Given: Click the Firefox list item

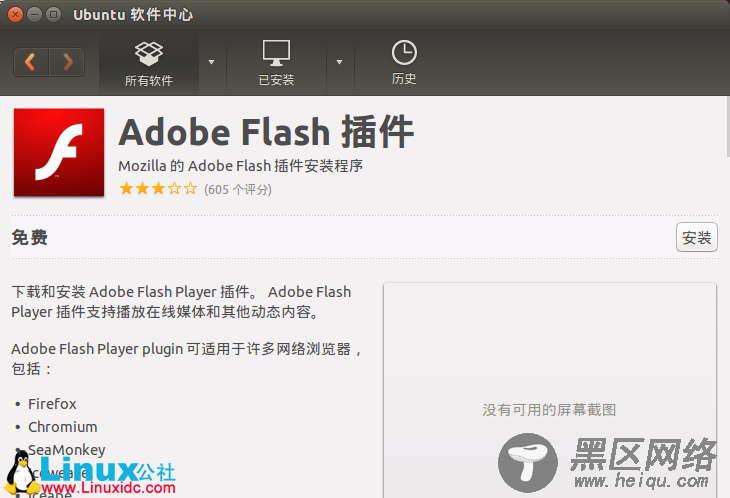Looking at the screenshot, I should click(52, 404).
